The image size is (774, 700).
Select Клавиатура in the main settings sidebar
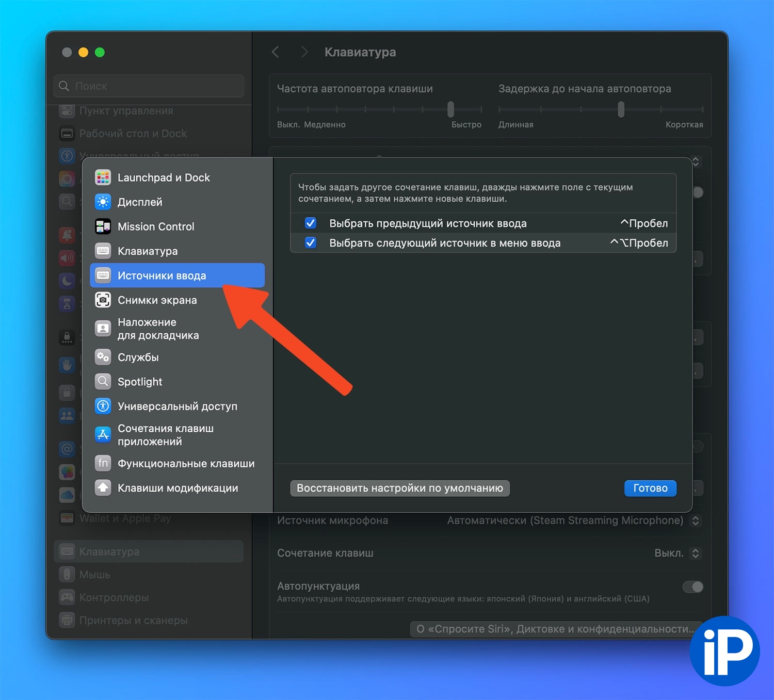[149, 551]
